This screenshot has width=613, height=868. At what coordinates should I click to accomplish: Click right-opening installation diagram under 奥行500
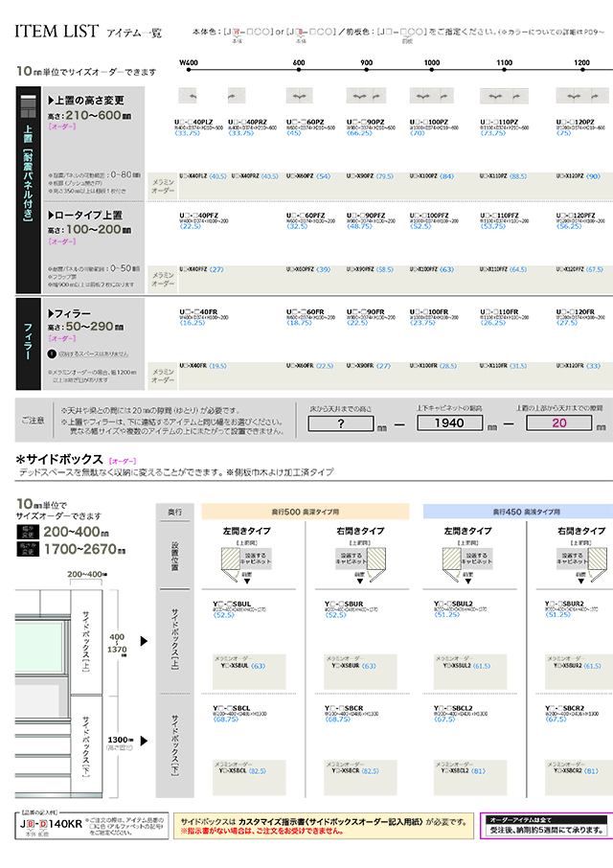tap(353, 562)
